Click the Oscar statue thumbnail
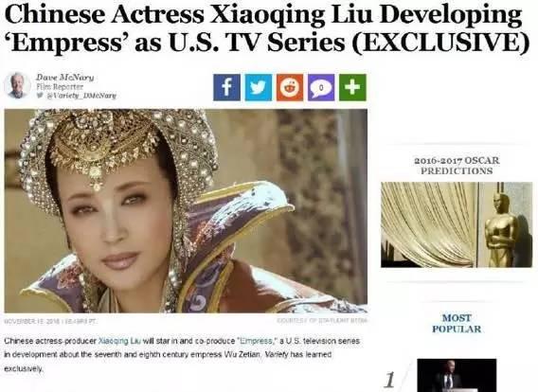This screenshot has width=538, height=392. [x=457, y=224]
